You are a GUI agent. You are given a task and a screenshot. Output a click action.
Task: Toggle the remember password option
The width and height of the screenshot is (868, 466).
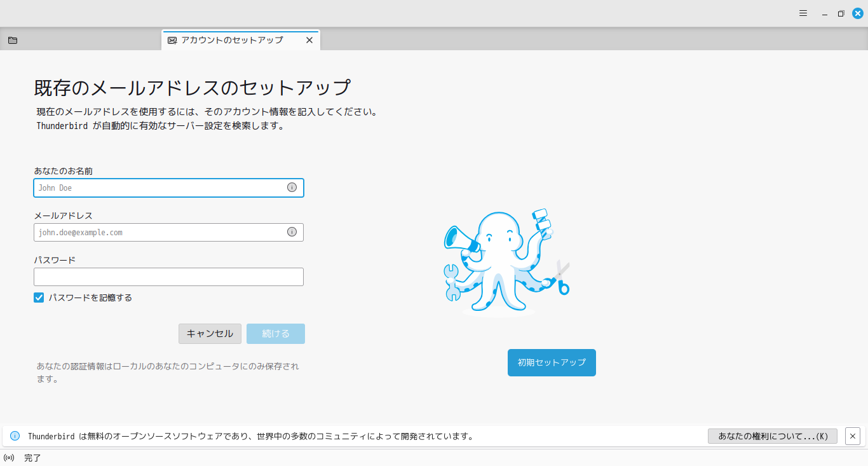click(39, 297)
